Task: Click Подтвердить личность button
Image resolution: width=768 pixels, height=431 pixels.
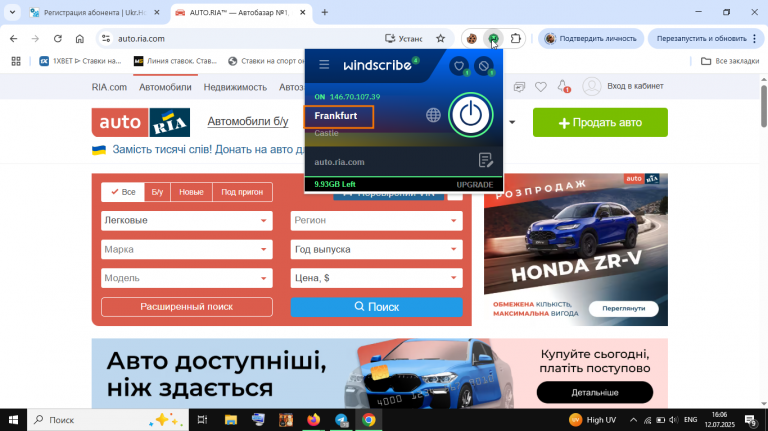Action: [x=591, y=39]
